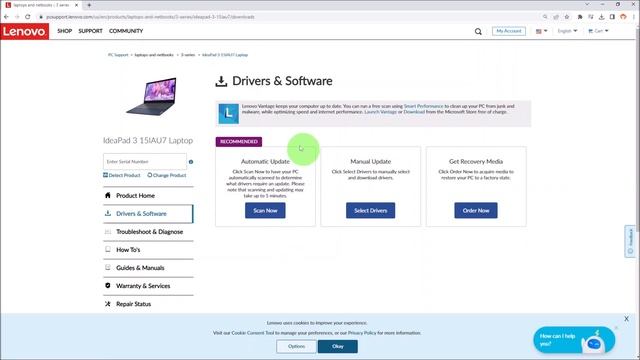The height and width of the screenshot is (360, 640).
Task: Click the browser reload icon
Action: (x=28, y=17)
